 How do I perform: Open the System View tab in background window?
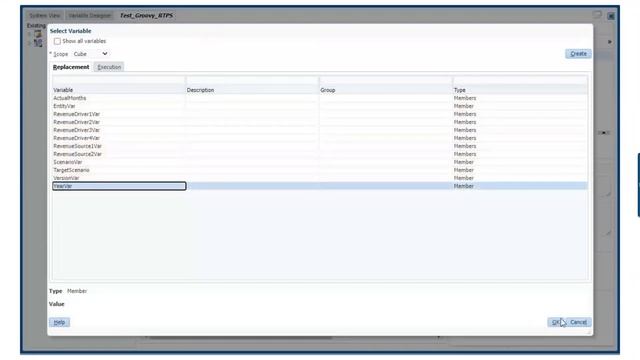click(45, 16)
